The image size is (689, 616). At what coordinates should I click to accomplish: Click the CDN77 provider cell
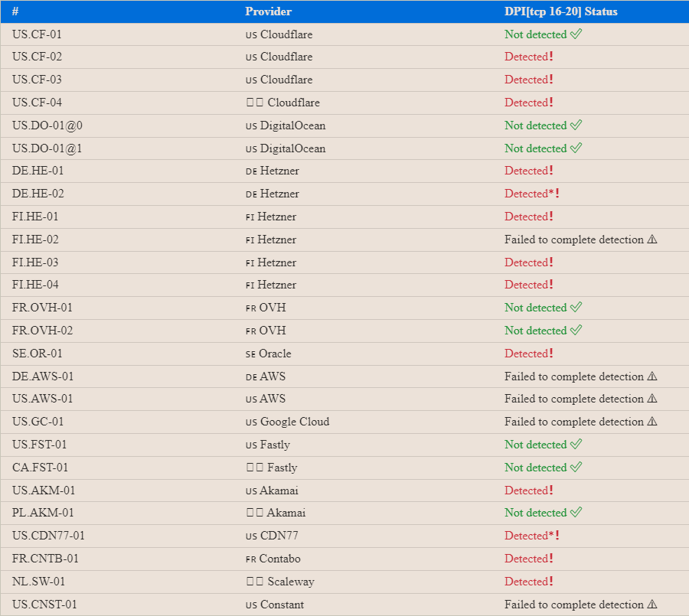272,535
